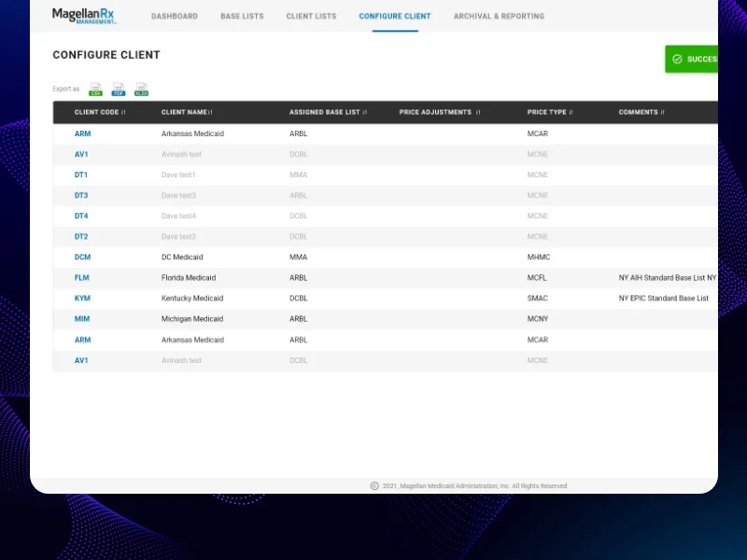Open client code KYM link
The height and width of the screenshot is (560, 747).
click(x=82, y=298)
